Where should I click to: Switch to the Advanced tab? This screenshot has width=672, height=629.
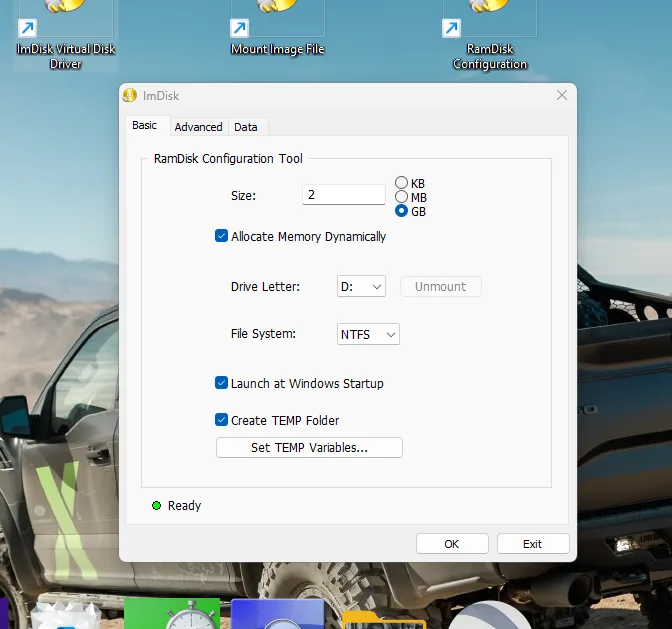tap(198, 127)
